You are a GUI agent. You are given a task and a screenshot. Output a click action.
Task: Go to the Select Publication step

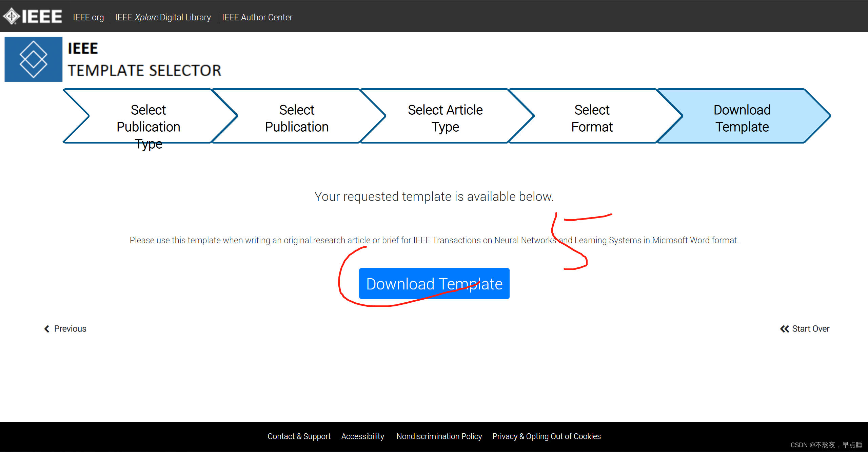pyautogui.click(x=297, y=118)
